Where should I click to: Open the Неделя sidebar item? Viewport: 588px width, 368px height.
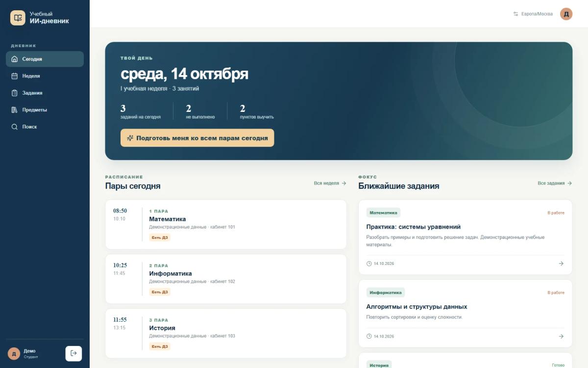pos(45,76)
